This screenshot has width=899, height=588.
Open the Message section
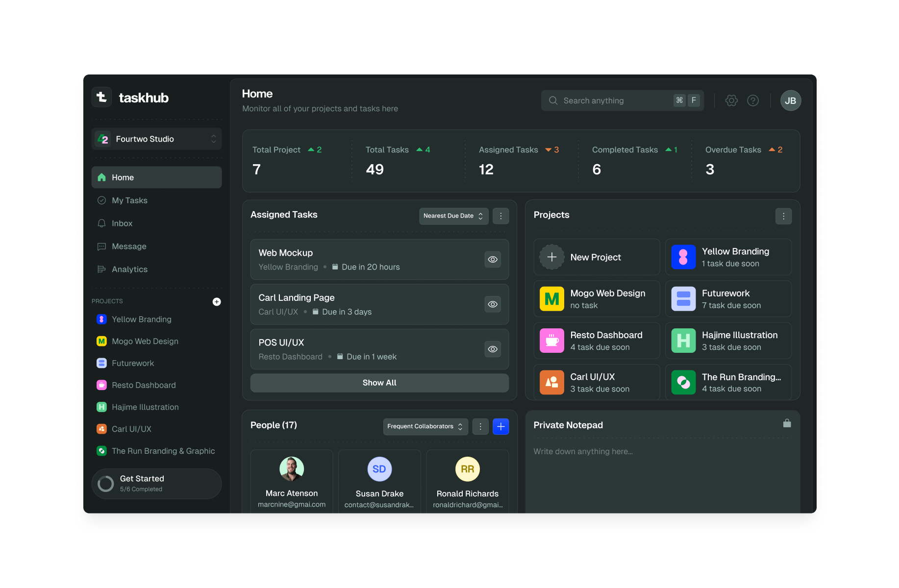pos(128,246)
